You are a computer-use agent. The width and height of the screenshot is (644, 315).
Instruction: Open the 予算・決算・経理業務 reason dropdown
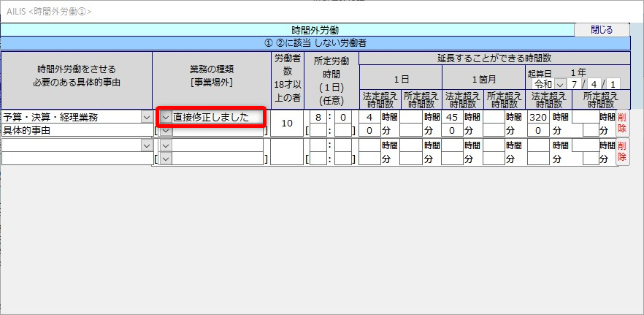pyautogui.click(x=145, y=117)
